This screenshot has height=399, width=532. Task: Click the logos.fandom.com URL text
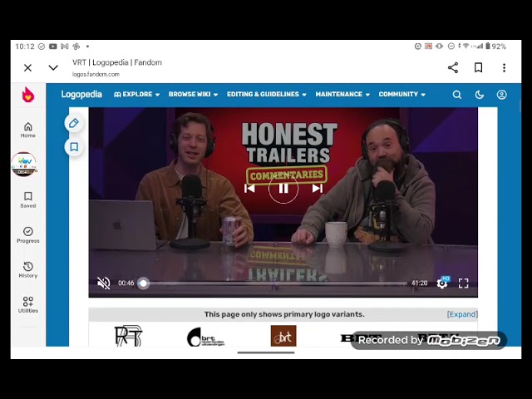point(96,74)
